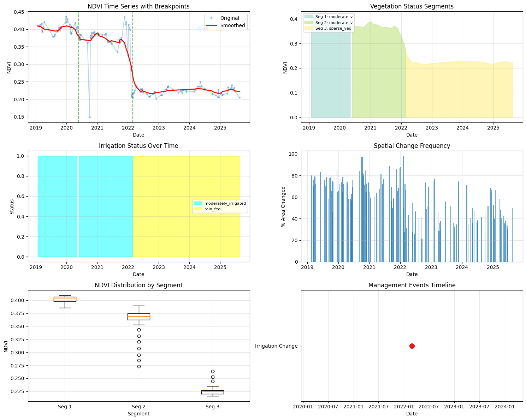
Task: Click the "Vegetation Status Segments" title
Action: [x=412, y=6]
